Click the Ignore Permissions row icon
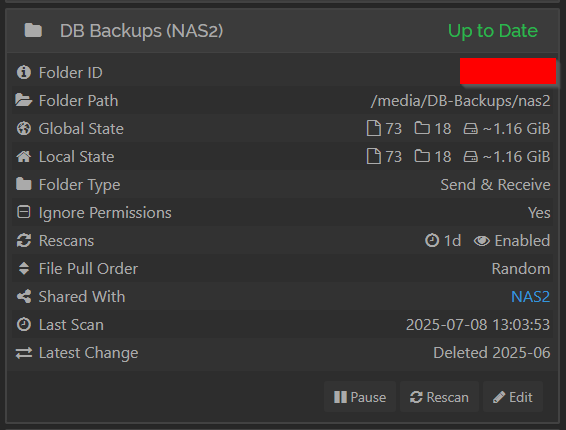This screenshot has height=430, width=566. (24, 212)
